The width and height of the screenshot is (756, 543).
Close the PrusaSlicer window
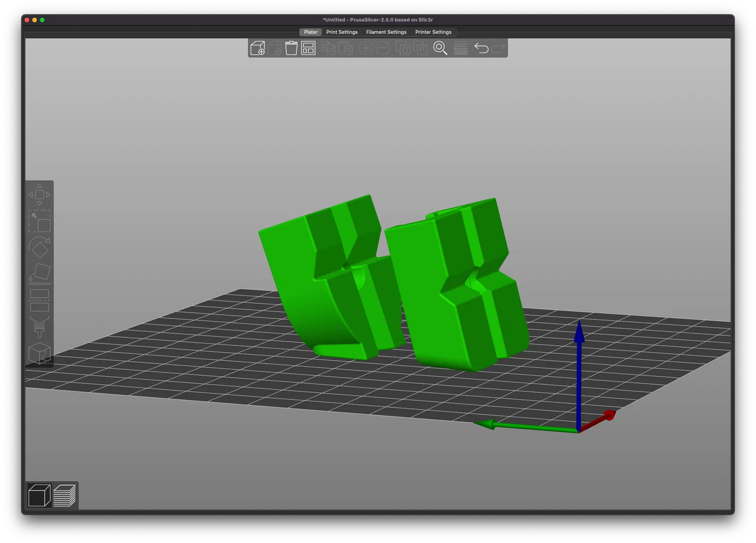tap(27, 20)
